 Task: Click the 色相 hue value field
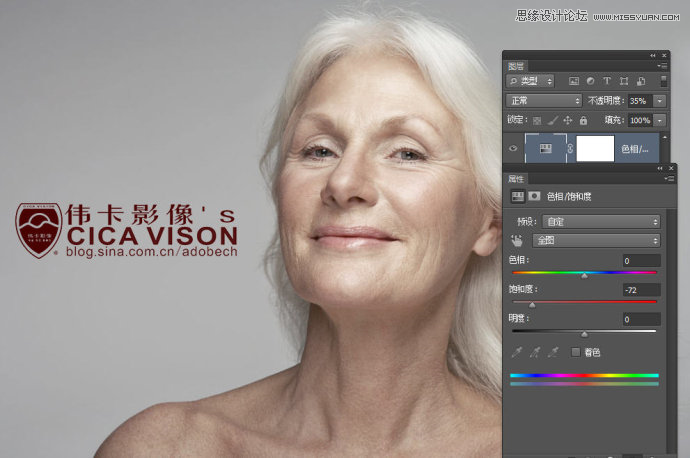coord(642,260)
